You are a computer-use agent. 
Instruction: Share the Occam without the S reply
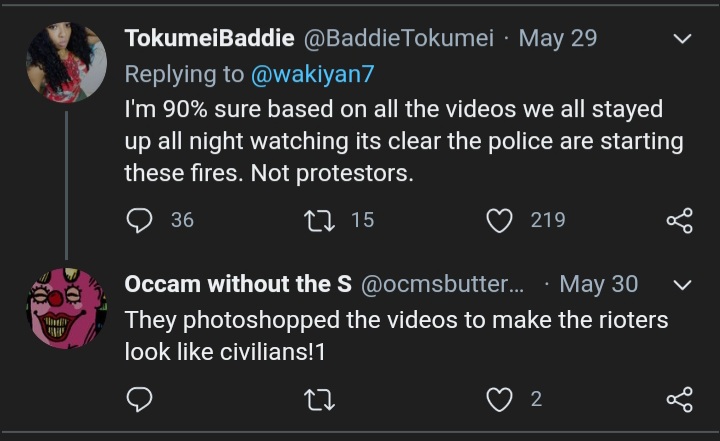[x=680, y=399]
